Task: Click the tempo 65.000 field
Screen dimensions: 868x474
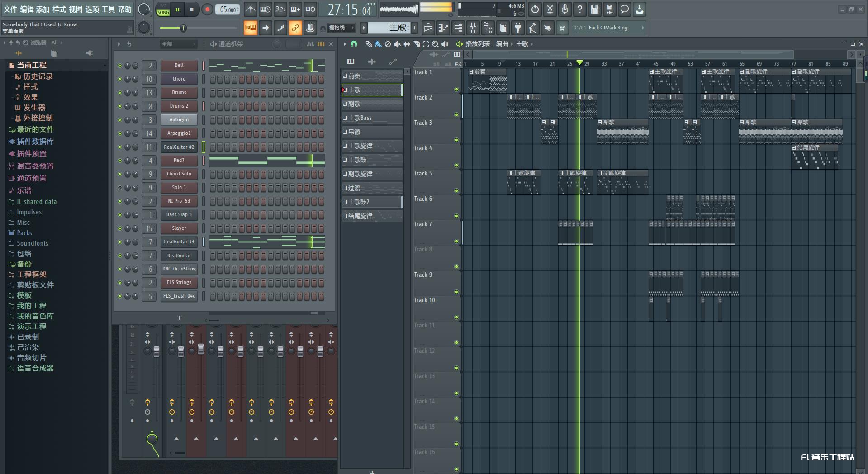Action: click(x=228, y=9)
